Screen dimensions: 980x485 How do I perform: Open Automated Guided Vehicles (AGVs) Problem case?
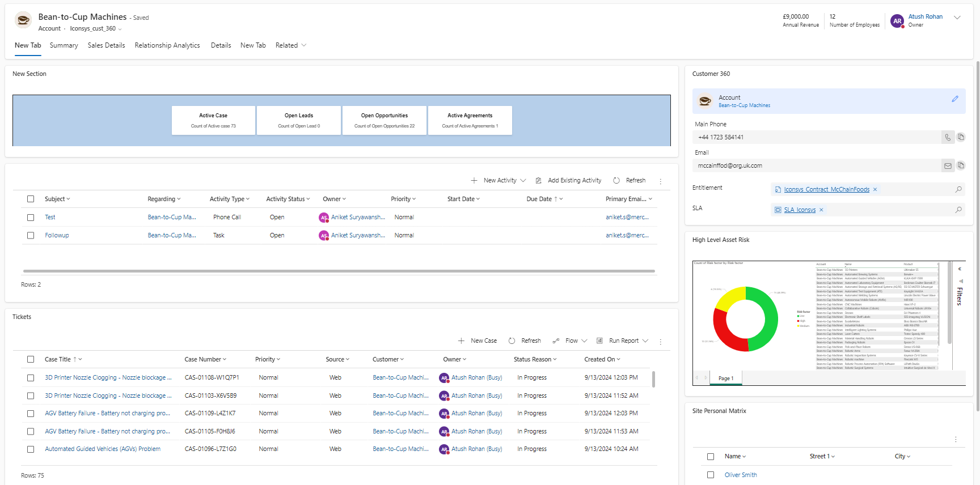click(x=103, y=449)
